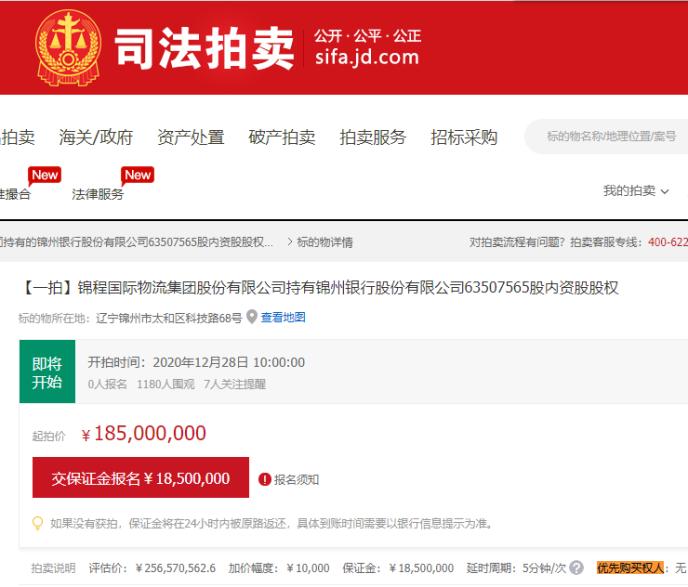Viewport: 688px width, 587px height.
Task: Click the red exclamation icon beside 报名须知
Action: click(265, 479)
